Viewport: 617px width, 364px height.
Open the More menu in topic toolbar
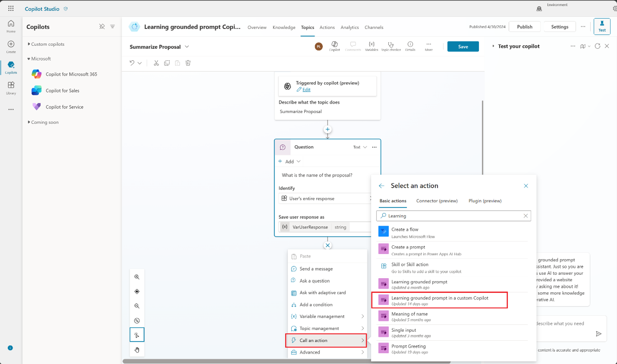tap(428, 46)
